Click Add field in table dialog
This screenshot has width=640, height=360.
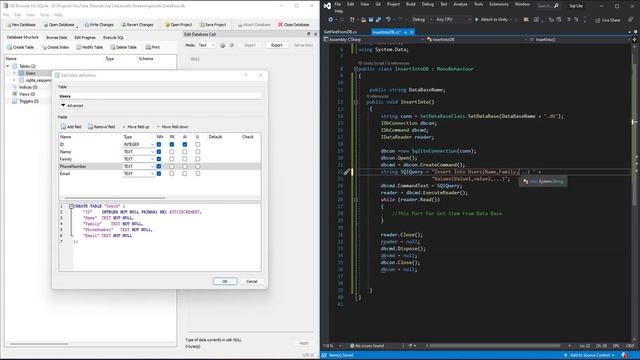pos(71,127)
